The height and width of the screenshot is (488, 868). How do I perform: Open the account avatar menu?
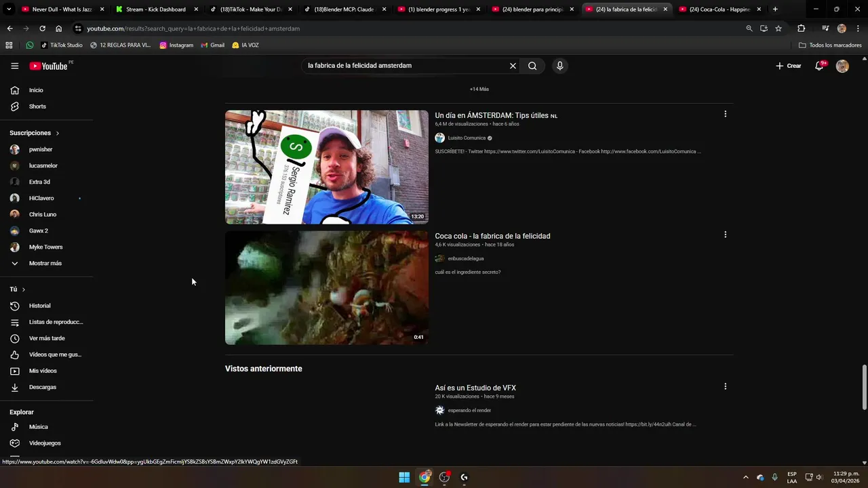click(x=842, y=66)
